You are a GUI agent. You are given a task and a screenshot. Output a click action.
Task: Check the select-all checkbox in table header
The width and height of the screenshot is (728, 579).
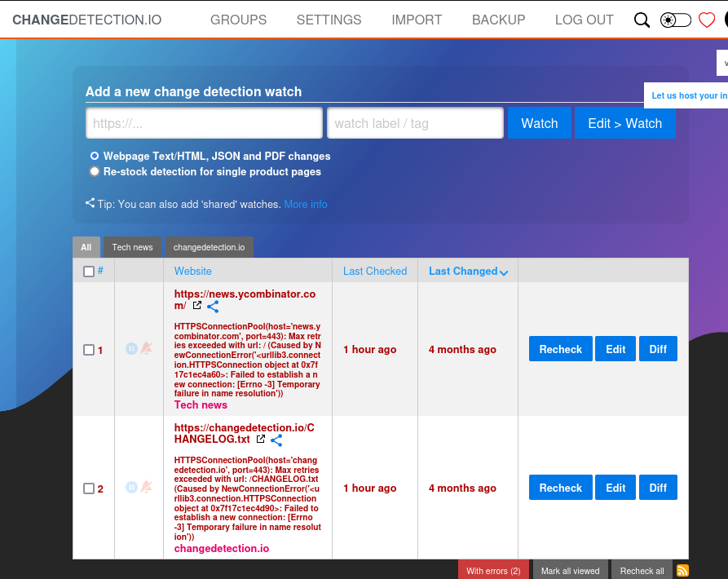tap(89, 272)
